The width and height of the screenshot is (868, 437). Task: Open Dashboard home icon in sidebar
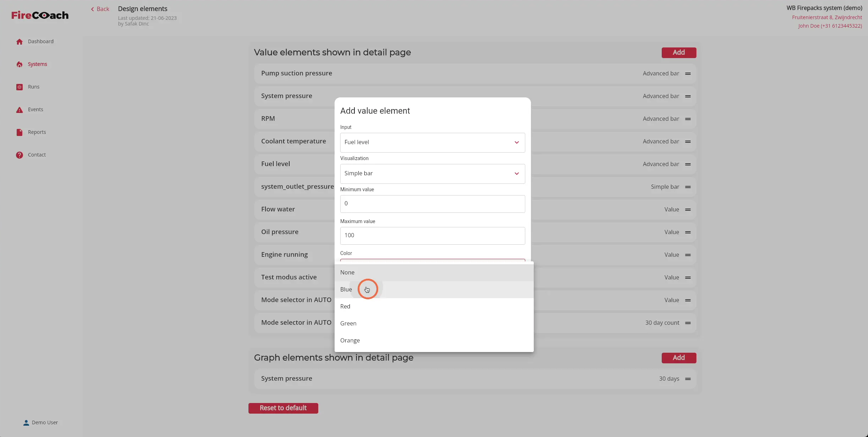[x=19, y=42]
